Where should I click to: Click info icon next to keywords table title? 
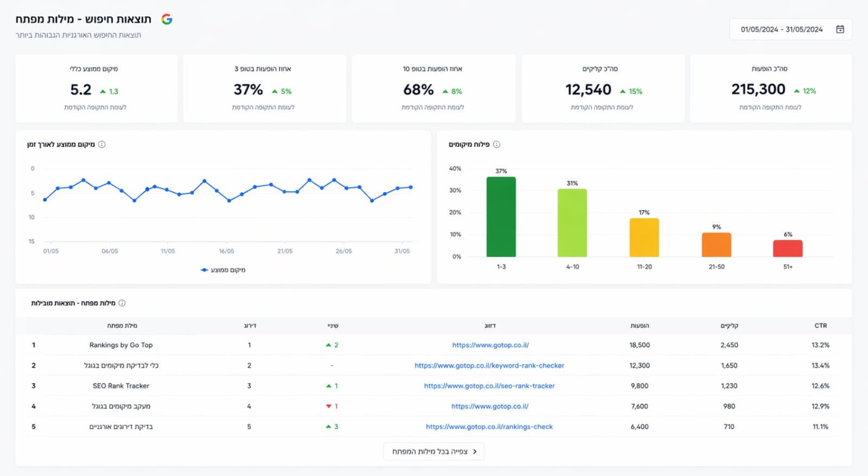tap(122, 303)
